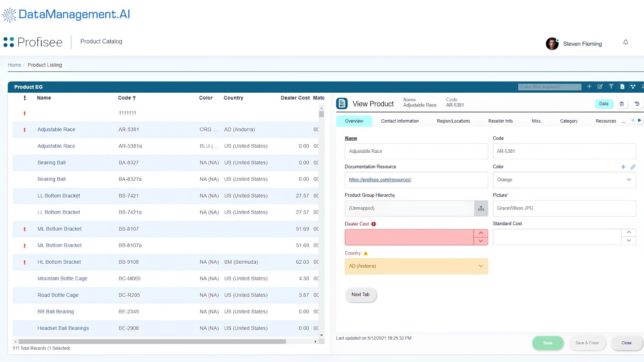
Task: Increase Dealer Cost with the up arrow
Action: click(x=481, y=233)
